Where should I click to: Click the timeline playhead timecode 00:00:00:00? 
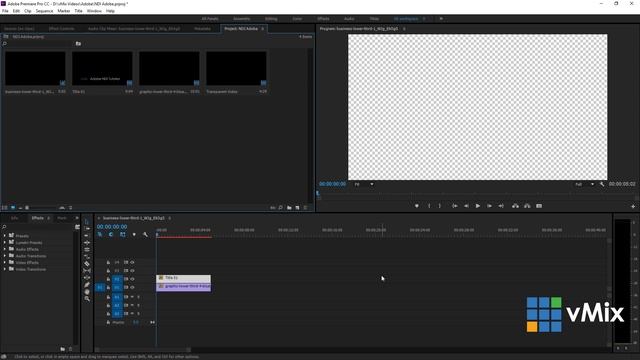click(x=112, y=227)
